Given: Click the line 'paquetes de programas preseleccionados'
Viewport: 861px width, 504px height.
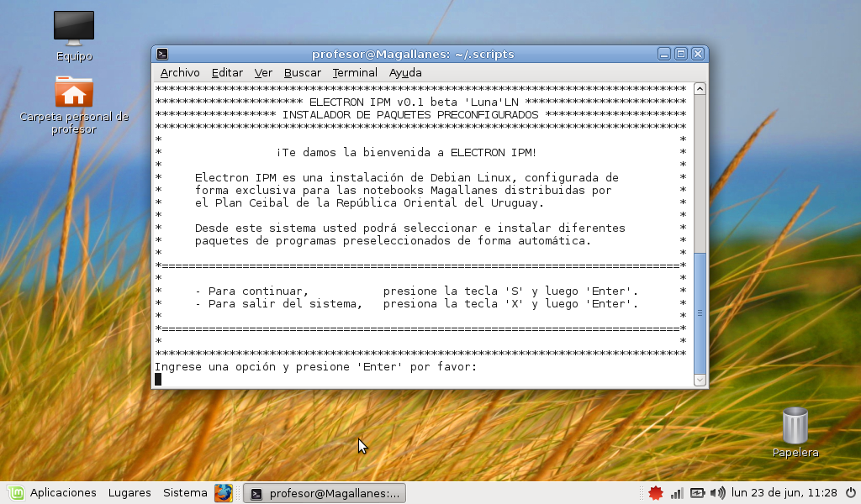Looking at the screenshot, I should point(393,241).
